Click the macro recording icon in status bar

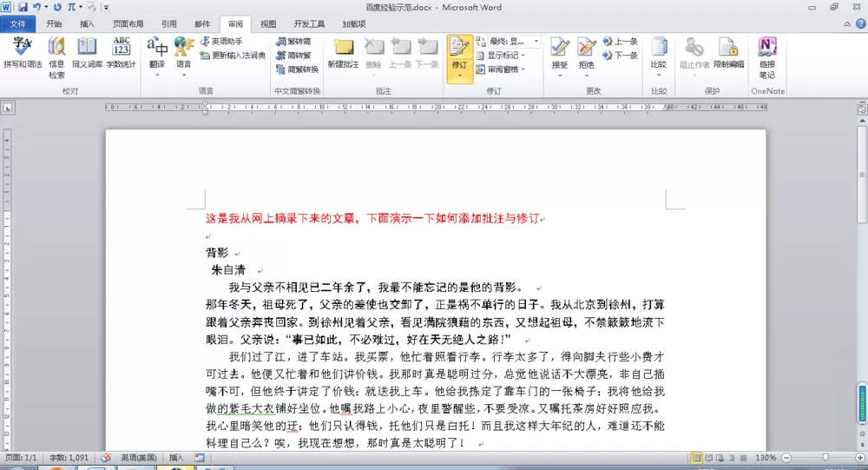pos(200,458)
